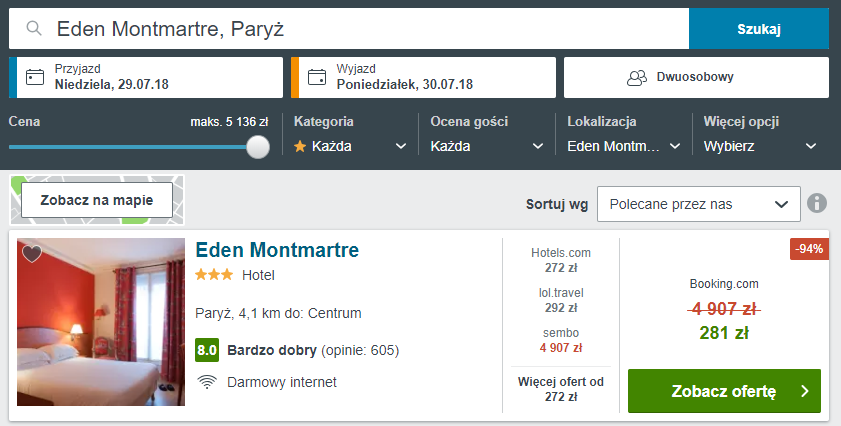Open the Wyjazd date picker
The width and height of the screenshot is (841, 426).
[423, 77]
